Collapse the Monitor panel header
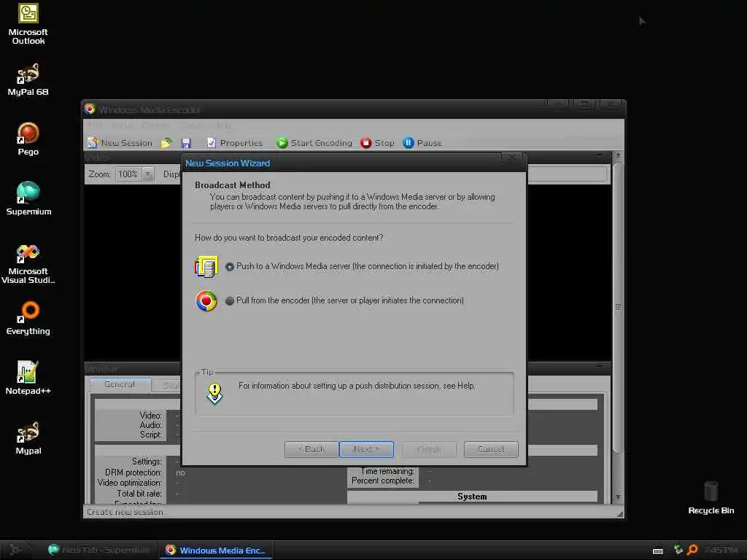Image resolution: width=747 pixels, height=560 pixels. coord(600,366)
